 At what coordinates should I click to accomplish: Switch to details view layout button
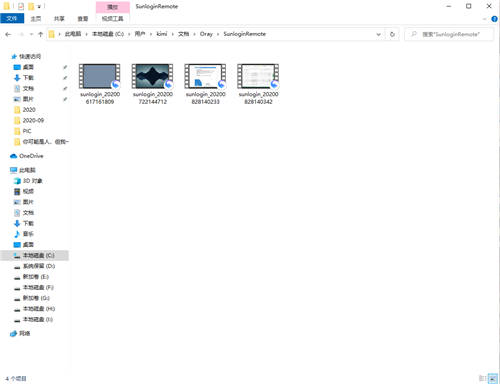click(x=482, y=378)
